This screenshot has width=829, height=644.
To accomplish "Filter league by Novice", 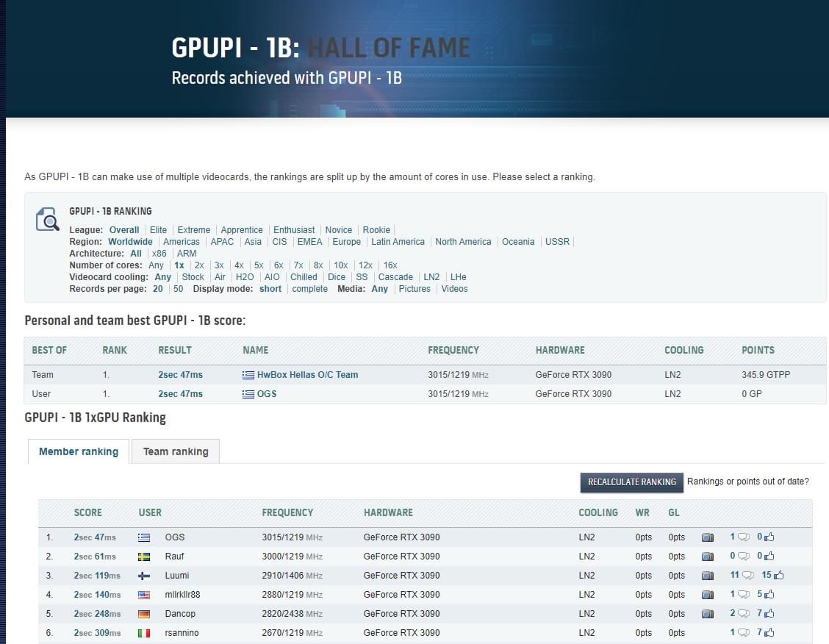I will point(338,230).
